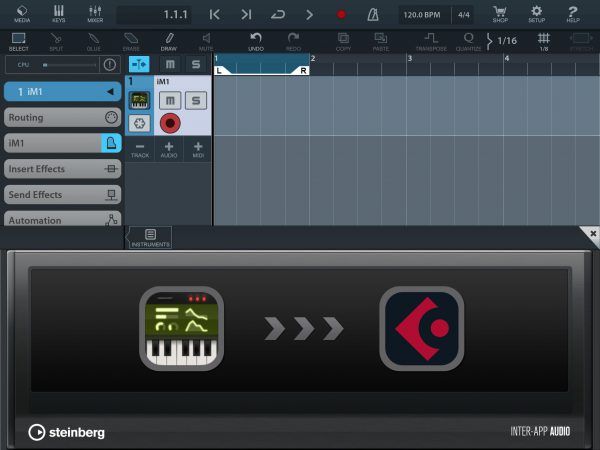Paste the copied event
The width and height of the screenshot is (600, 450).
(x=381, y=42)
